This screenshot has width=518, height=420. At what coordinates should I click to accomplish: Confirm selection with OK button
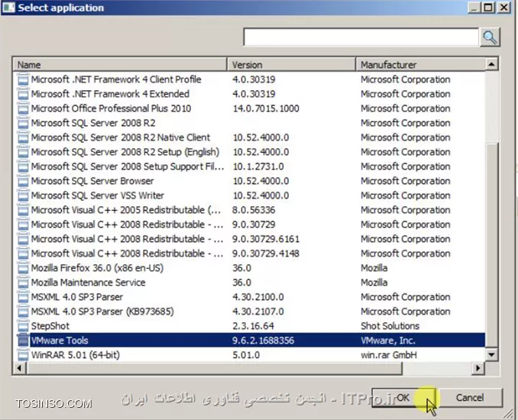pyautogui.click(x=403, y=398)
